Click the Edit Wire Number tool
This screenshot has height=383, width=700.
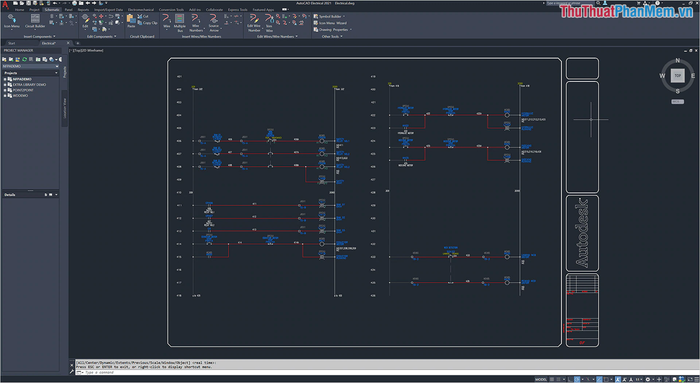pos(254,22)
